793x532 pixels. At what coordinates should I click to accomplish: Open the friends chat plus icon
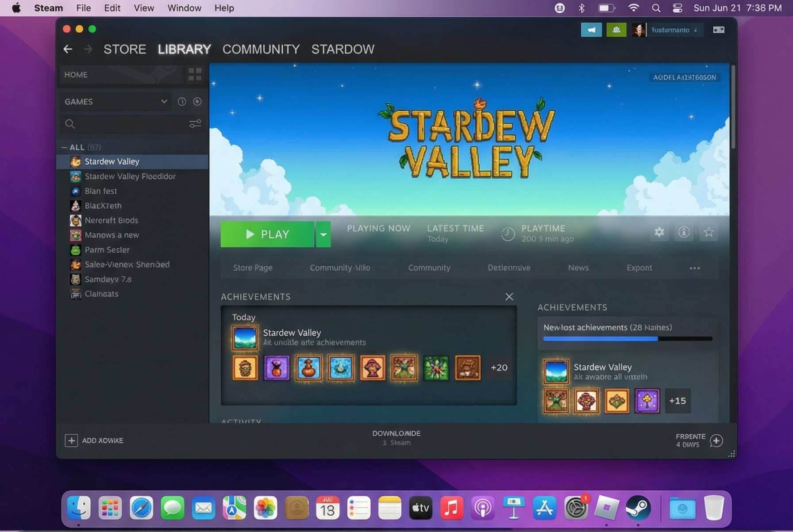(x=716, y=440)
